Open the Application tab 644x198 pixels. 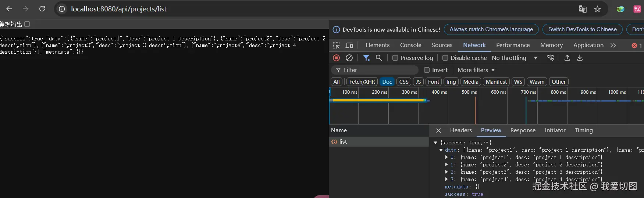[588, 45]
